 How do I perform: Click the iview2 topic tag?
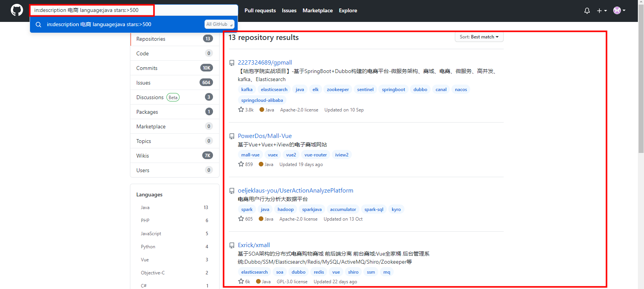[x=342, y=155]
